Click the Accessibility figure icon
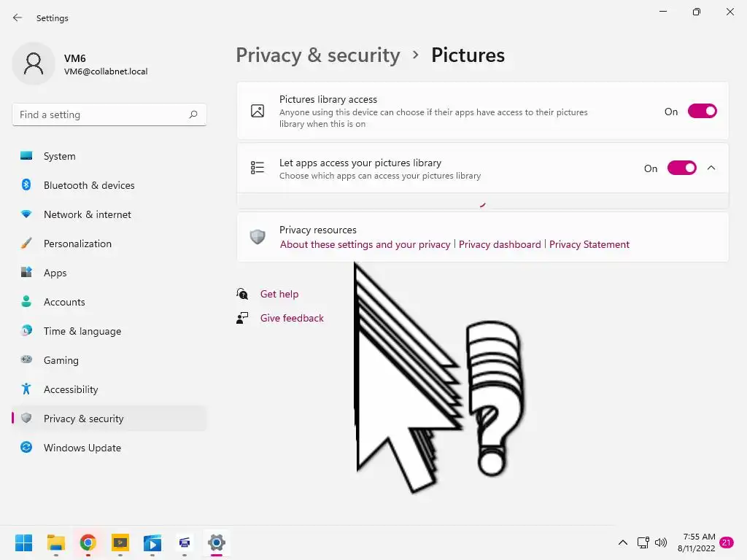Image resolution: width=747 pixels, height=560 pixels. tap(26, 389)
